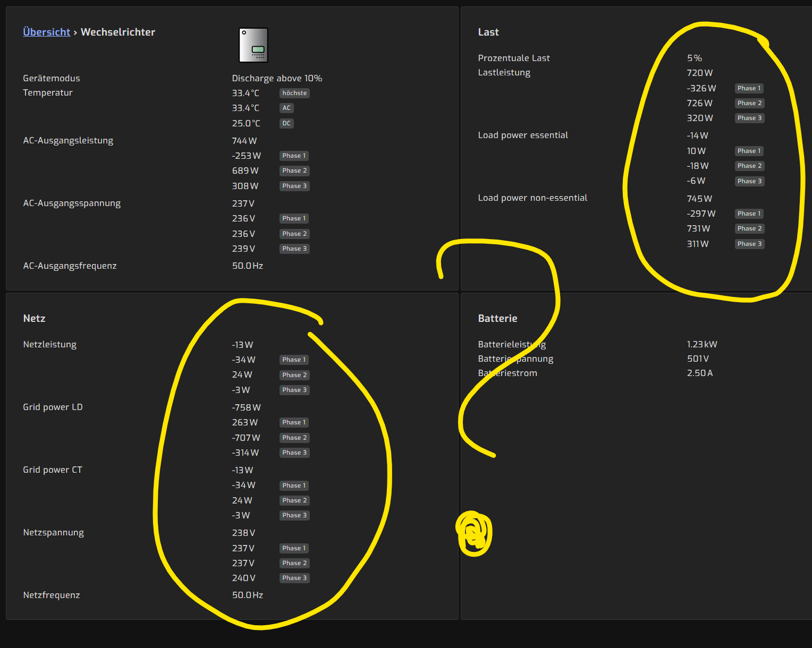Click the Batterie section heading
The height and width of the screenshot is (648, 812).
(497, 318)
